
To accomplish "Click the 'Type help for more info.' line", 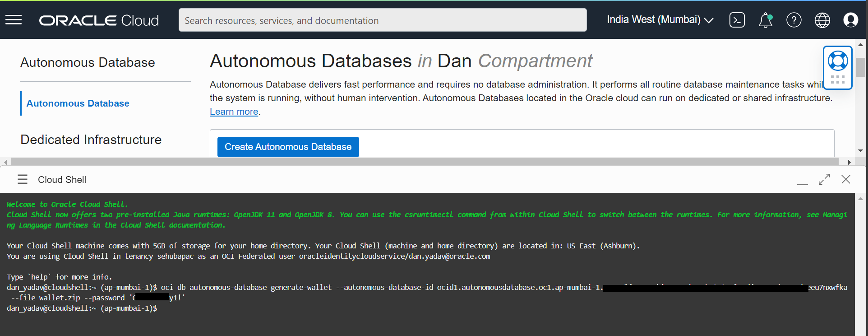I will 59,277.
